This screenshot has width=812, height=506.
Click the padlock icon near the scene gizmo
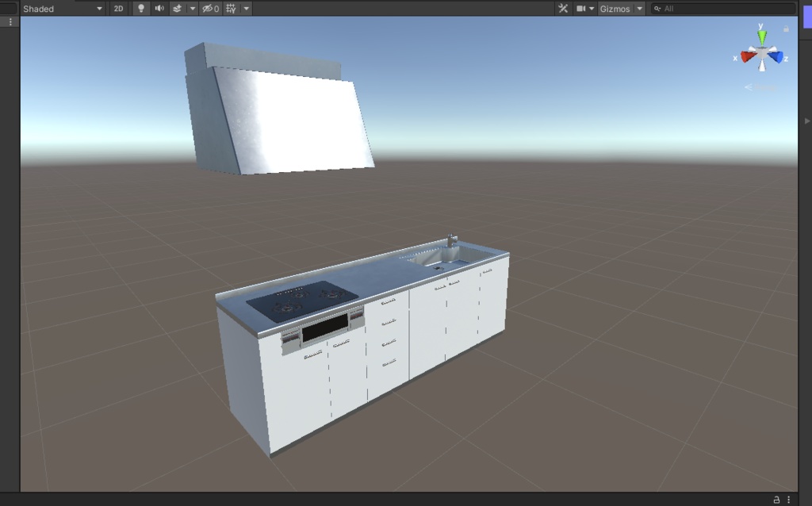tap(786, 29)
